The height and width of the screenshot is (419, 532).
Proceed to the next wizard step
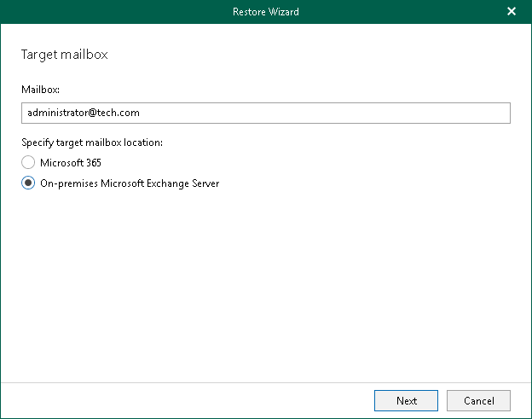coord(406,400)
